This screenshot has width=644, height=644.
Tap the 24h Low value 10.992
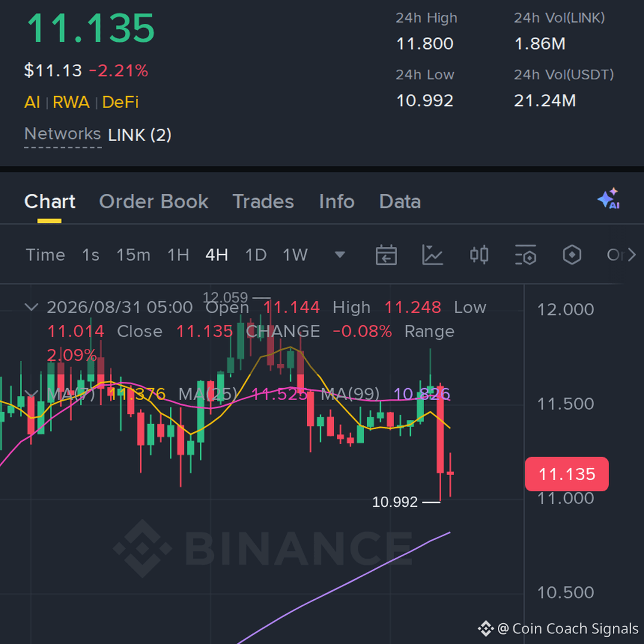[425, 101]
